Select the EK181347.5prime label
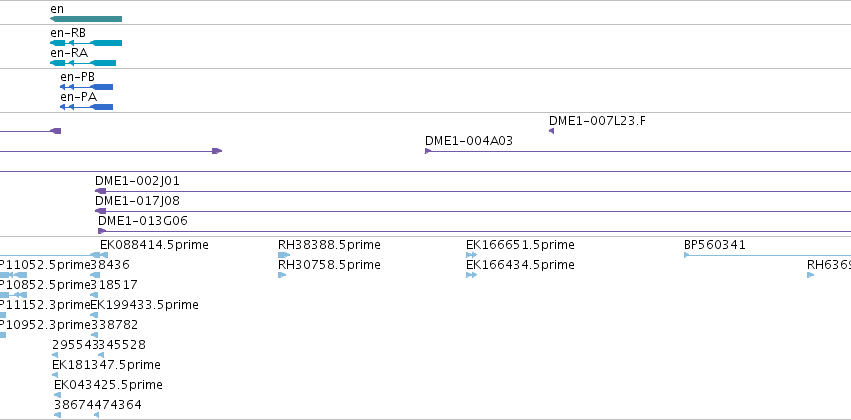Image resolution: width=851 pixels, height=420 pixels. coord(106,365)
